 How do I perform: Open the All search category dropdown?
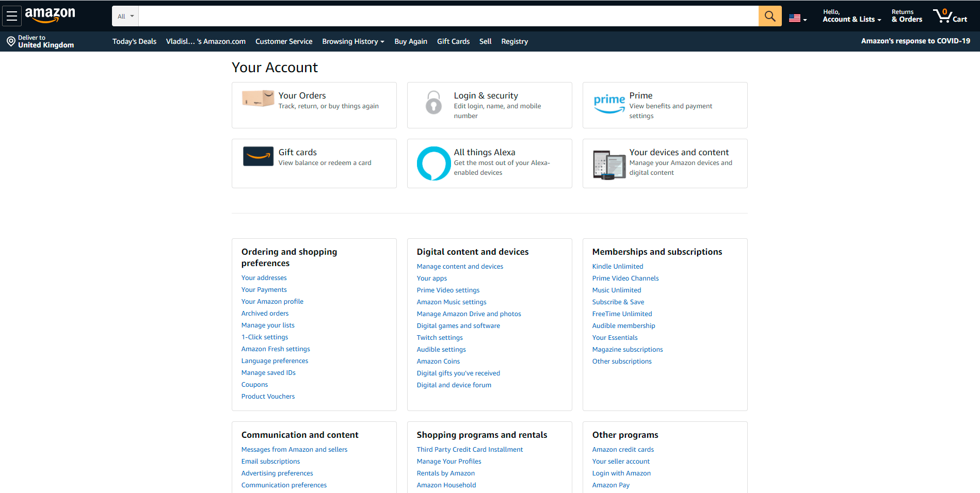click(125, 15)
